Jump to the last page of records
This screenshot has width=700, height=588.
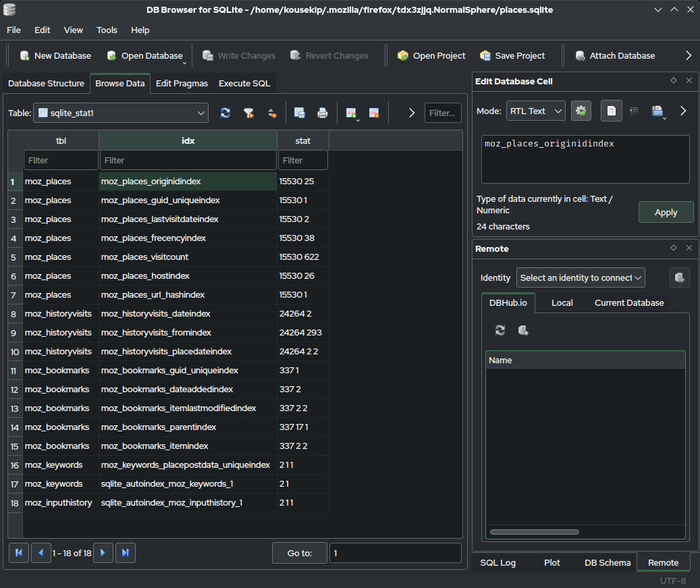126,553
